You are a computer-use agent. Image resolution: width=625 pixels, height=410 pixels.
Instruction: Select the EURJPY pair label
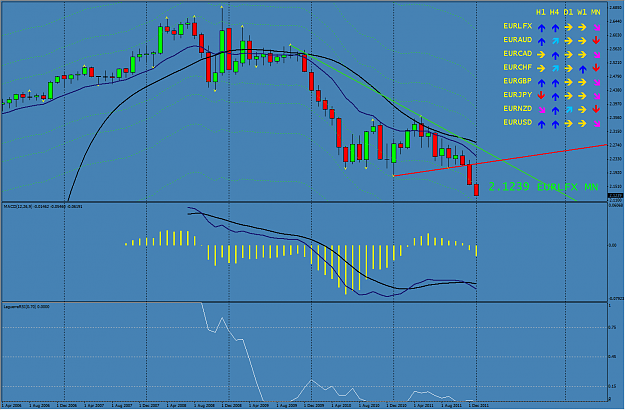tap(517, 95)
